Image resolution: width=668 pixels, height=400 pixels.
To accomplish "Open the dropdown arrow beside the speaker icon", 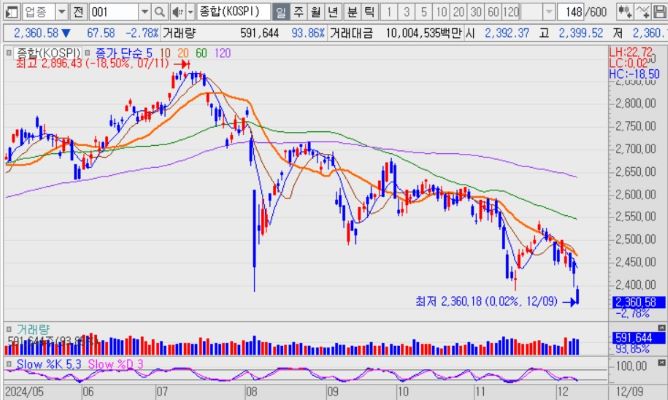I will [x=190, y=12].
